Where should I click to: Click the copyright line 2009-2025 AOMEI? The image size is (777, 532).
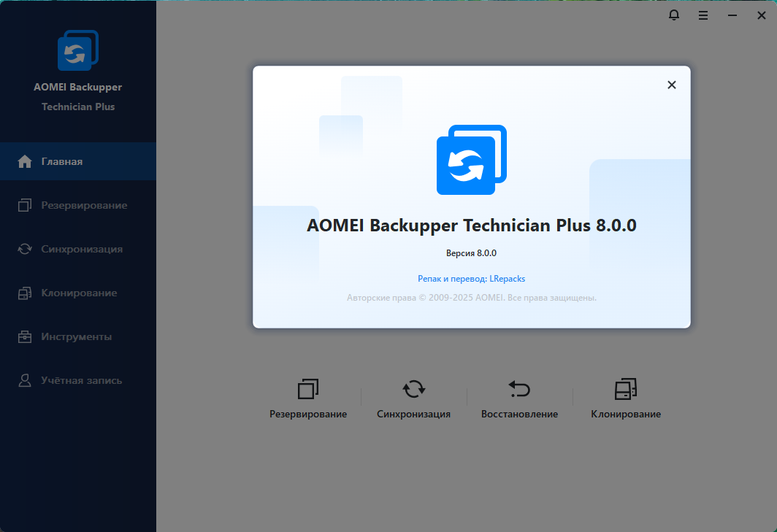point(471,298)
